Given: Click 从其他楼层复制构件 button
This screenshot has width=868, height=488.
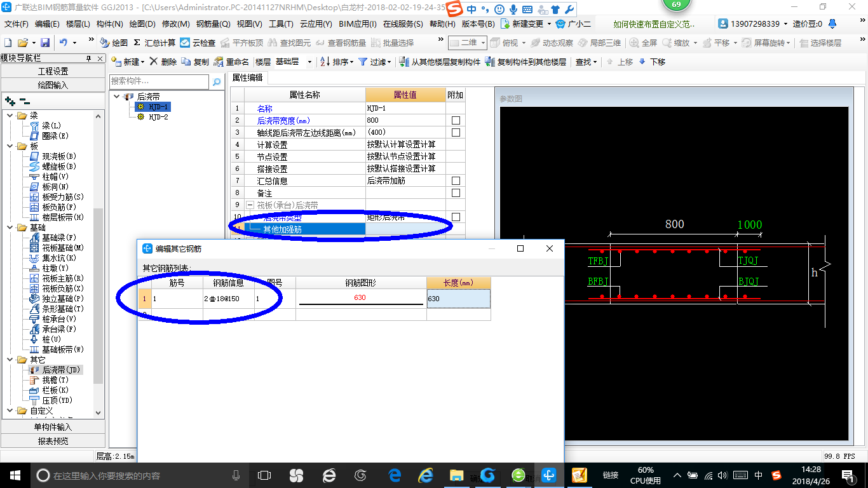Looking at the screenshot, I should (440, 62).
